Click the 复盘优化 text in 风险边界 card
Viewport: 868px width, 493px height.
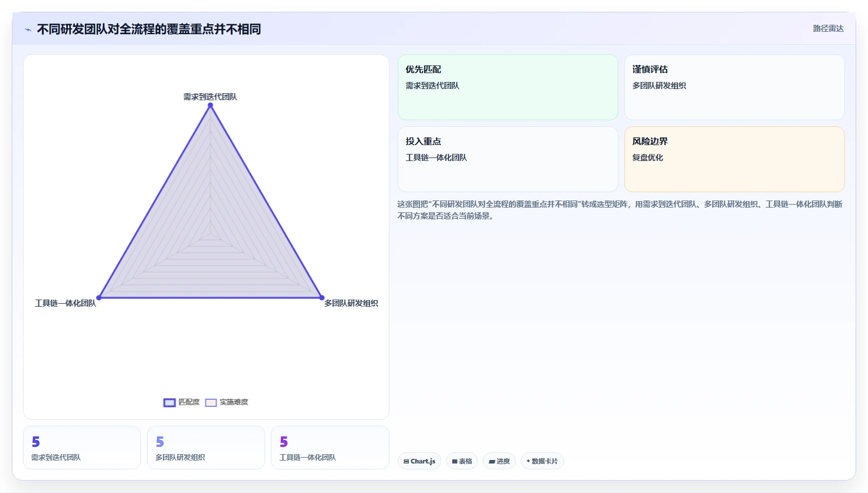[x=648, y=157]
